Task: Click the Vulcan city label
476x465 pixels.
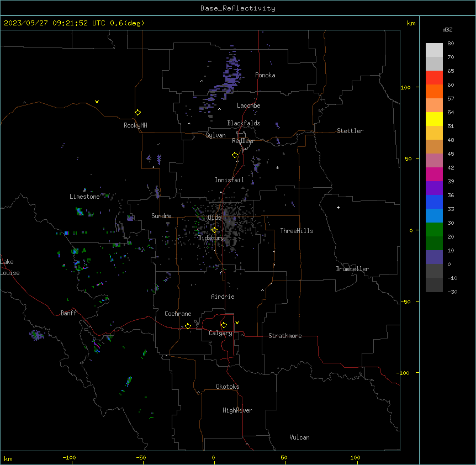Action: (x=299, y=437)
